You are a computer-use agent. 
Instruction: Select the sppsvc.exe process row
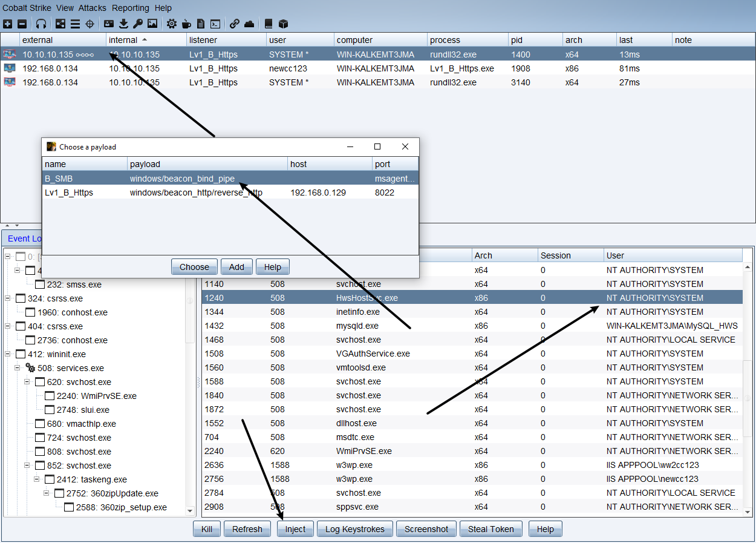(x=472, y=507)
